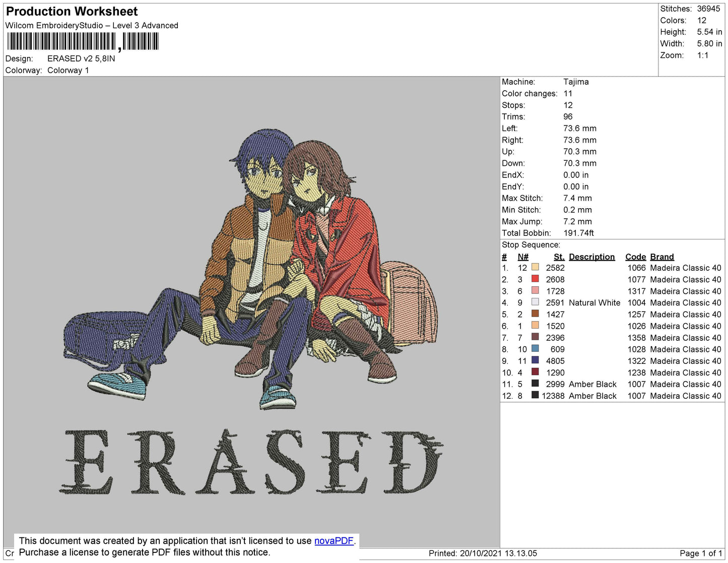The width and height of the screenshot is (728, 563).
Task: Click the red swatch for stop 2 (2608)
Action: click(x=535, y=279)
